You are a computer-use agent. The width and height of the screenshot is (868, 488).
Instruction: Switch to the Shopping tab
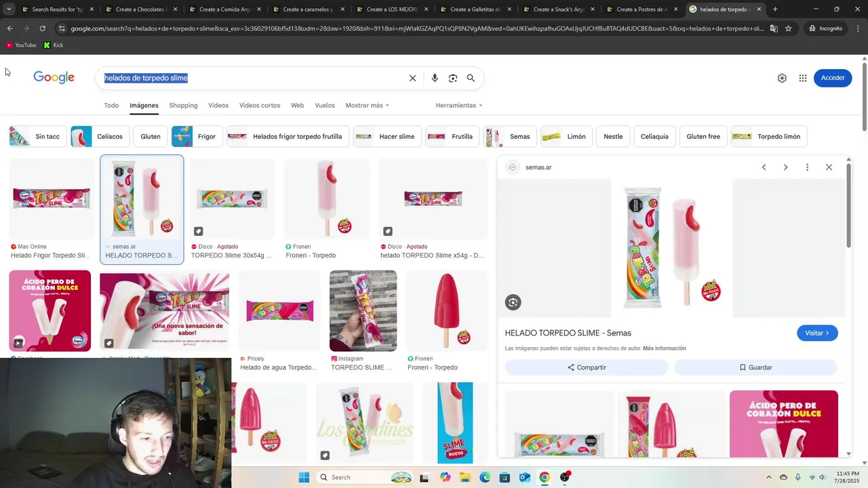coord(183,105)
